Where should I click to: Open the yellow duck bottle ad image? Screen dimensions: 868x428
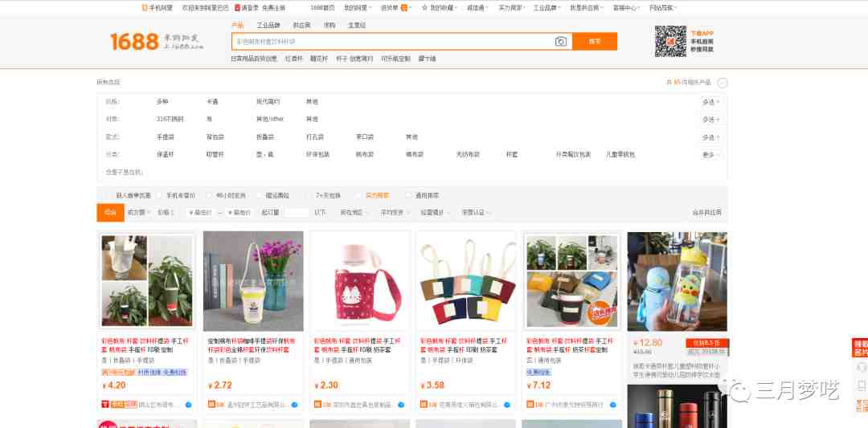(677, 282)
